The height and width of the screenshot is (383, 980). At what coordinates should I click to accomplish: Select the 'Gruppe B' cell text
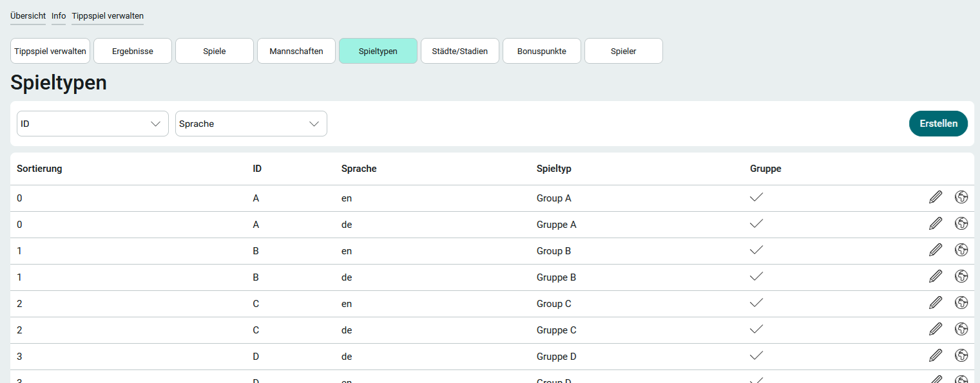(557, 277)
